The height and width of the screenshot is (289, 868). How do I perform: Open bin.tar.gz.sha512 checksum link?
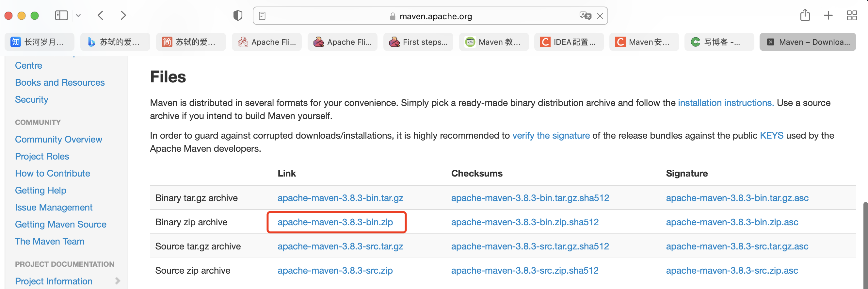click(530, 198)
